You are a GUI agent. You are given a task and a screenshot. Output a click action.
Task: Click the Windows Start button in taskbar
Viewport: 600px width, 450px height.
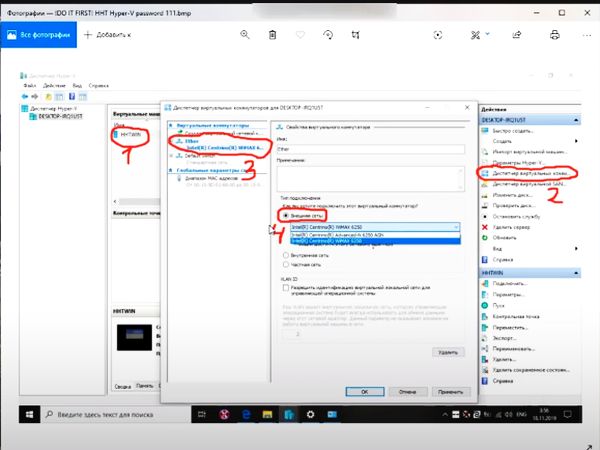pyautogui.click(x=29, y=414)
